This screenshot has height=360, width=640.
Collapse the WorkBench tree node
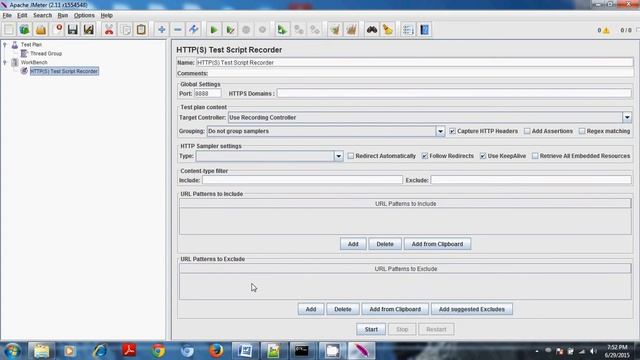coord(5,62)
